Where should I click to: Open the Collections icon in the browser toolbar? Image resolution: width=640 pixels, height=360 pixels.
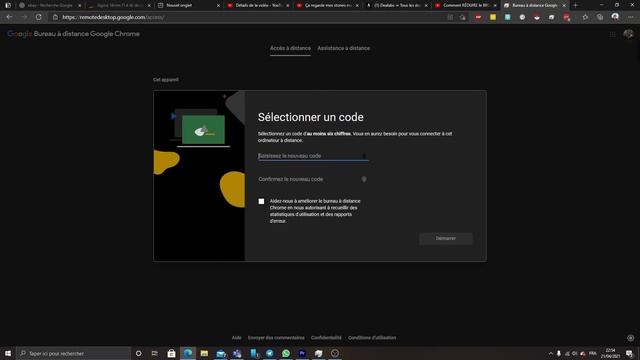point(600,17)
